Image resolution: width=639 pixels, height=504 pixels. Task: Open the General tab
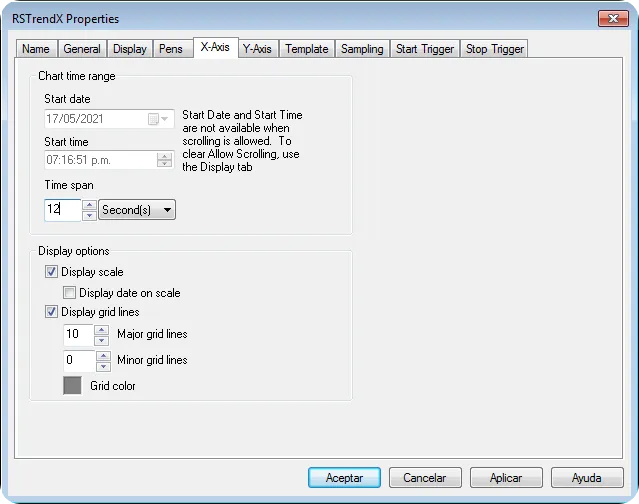pos(82,49)
